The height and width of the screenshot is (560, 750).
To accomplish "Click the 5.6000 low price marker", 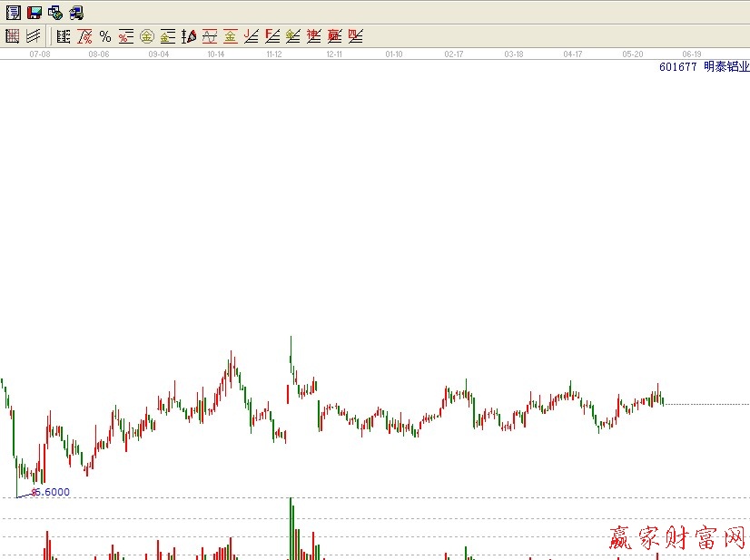I will 51,492.
